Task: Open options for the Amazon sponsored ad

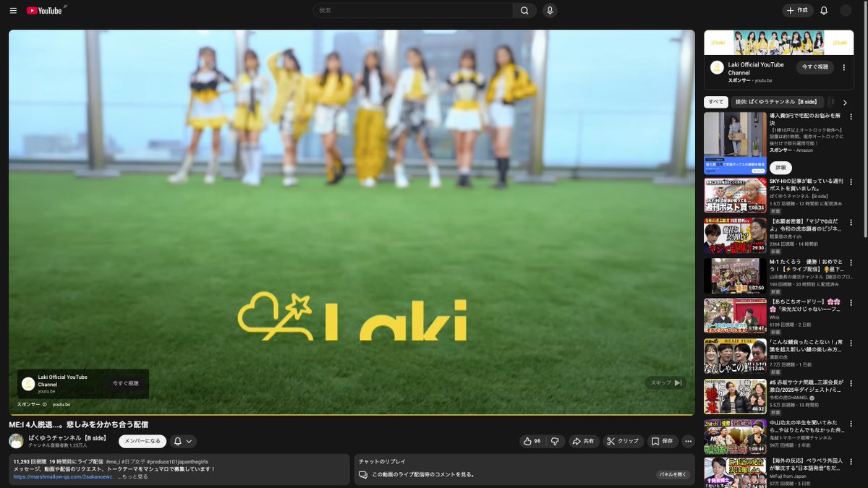Action: click(851, 117)
